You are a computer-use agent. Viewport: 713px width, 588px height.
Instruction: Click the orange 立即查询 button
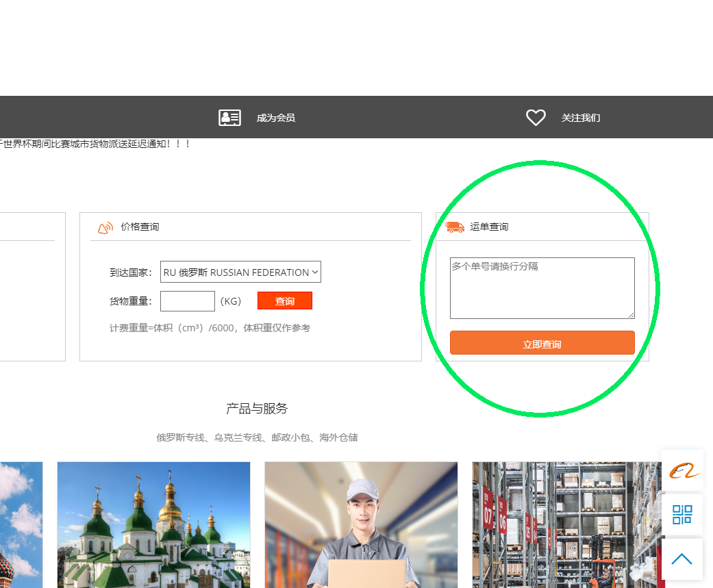coord(542,343)
